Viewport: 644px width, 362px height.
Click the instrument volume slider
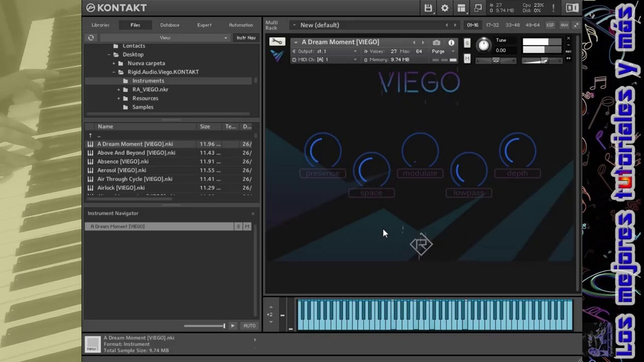coord(542,61)
